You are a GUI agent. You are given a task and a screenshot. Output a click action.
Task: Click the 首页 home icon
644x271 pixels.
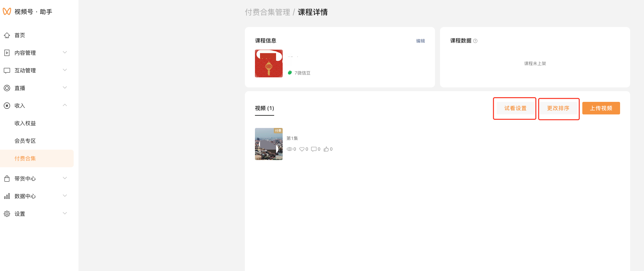(x=7, y=35)
